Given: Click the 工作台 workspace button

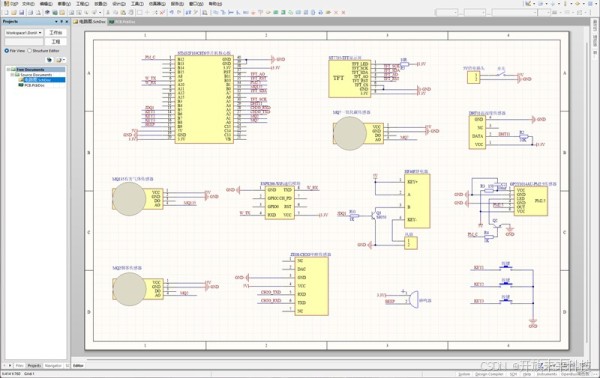Looking at the screenshot, I should tap(56, 33).
